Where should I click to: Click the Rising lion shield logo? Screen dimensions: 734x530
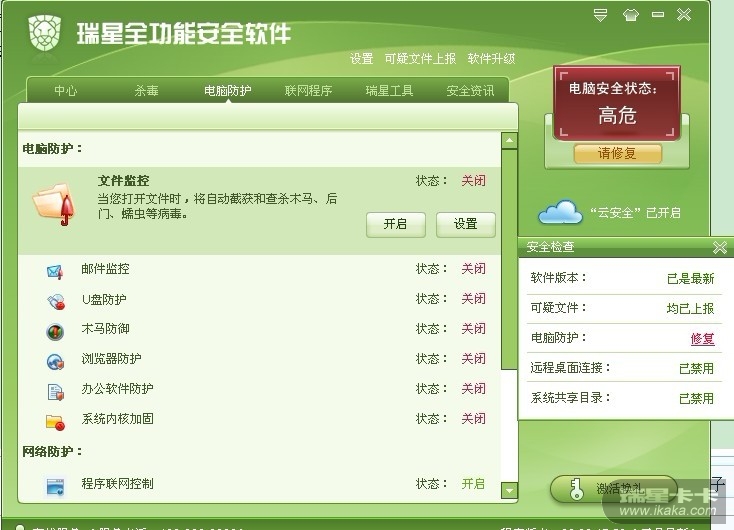(x=44, y=33)
